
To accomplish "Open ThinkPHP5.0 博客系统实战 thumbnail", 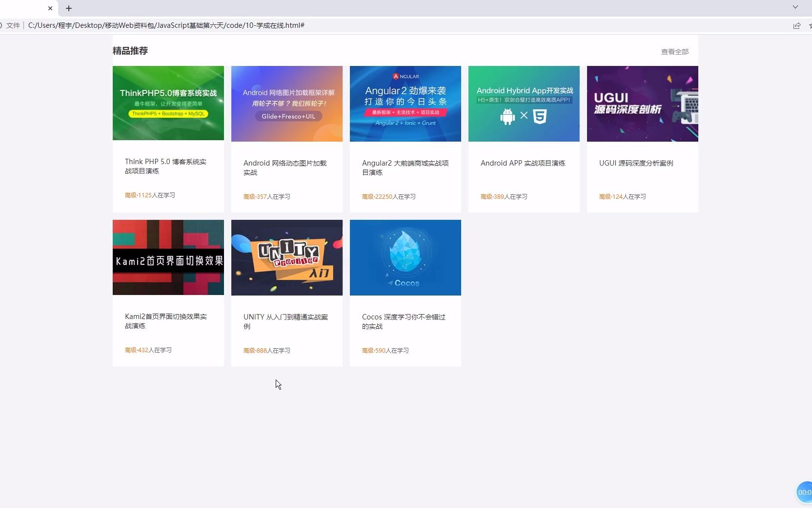I will coord(168,103).
